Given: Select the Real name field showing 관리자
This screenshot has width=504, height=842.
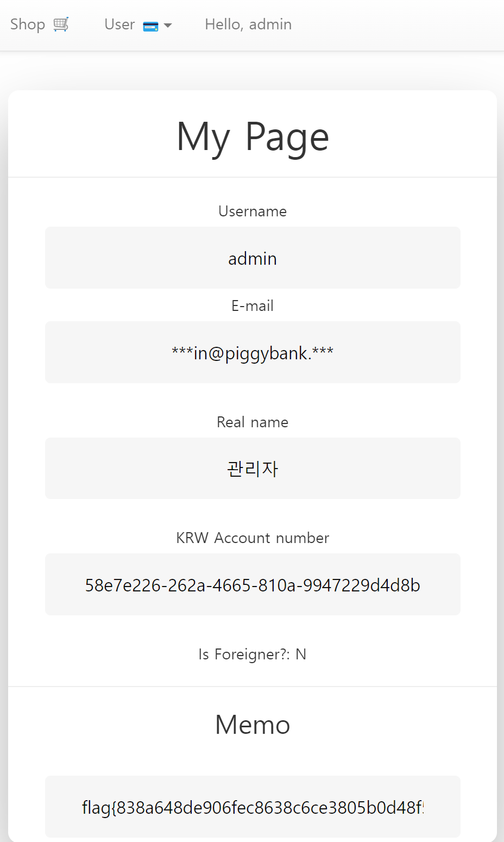Looking at the screenshot, I should [252, 468].
